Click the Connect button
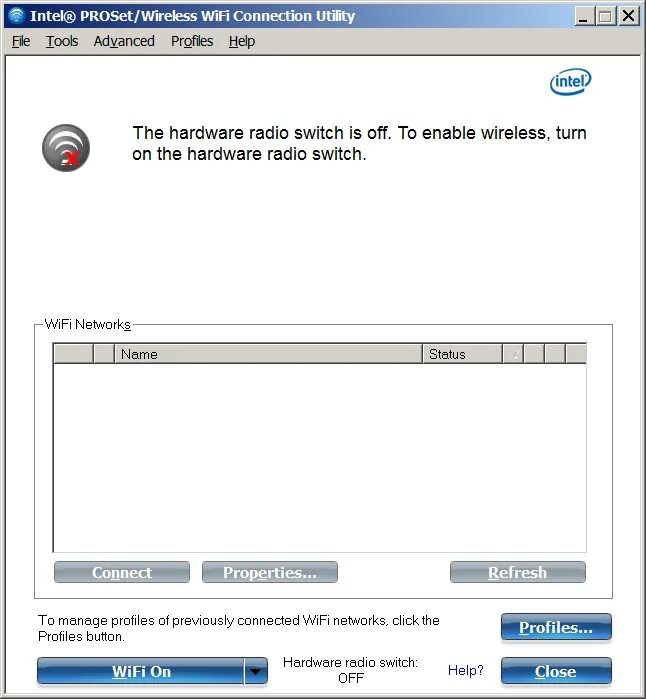Viewport: 646px width, 699px height. pyautogui.click(x=122, y=572)
